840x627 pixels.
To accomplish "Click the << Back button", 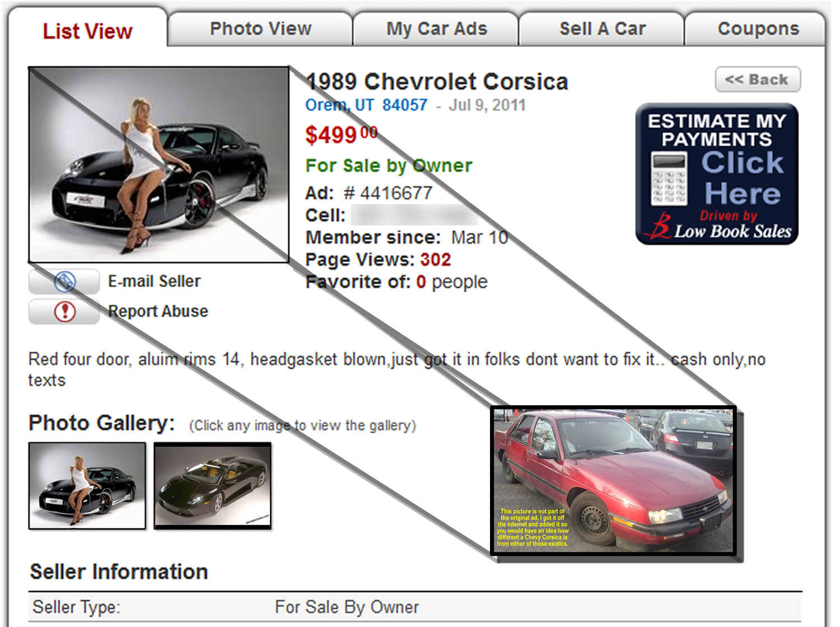I will (758, 79).
